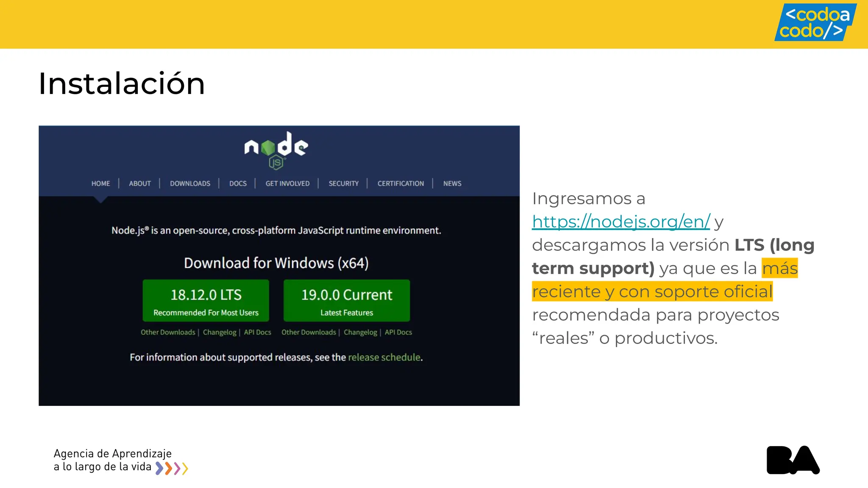Go to the DOWNLOADS nav item
868x488 pixels.
(190, 183)
